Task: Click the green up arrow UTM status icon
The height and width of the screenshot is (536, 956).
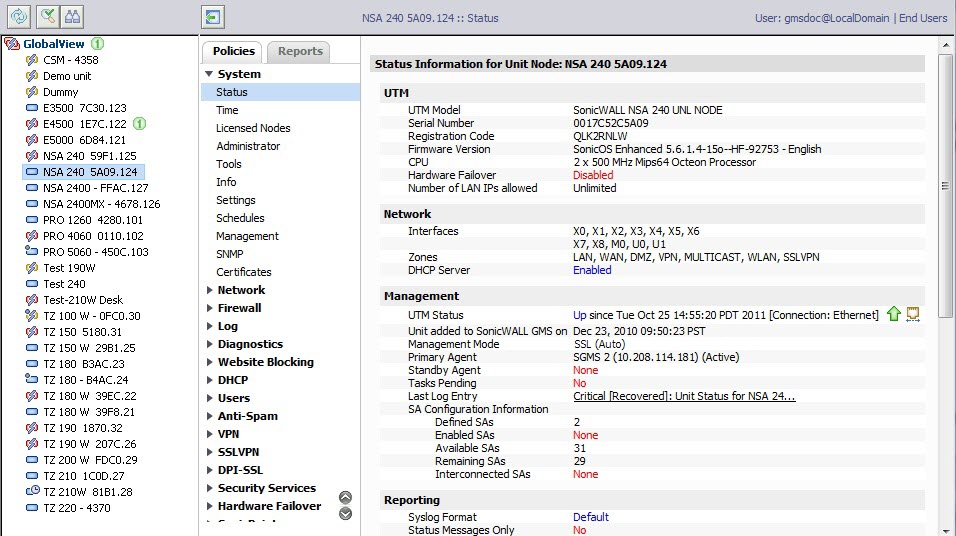Action: pyautogui.click(x=894, y=314)
